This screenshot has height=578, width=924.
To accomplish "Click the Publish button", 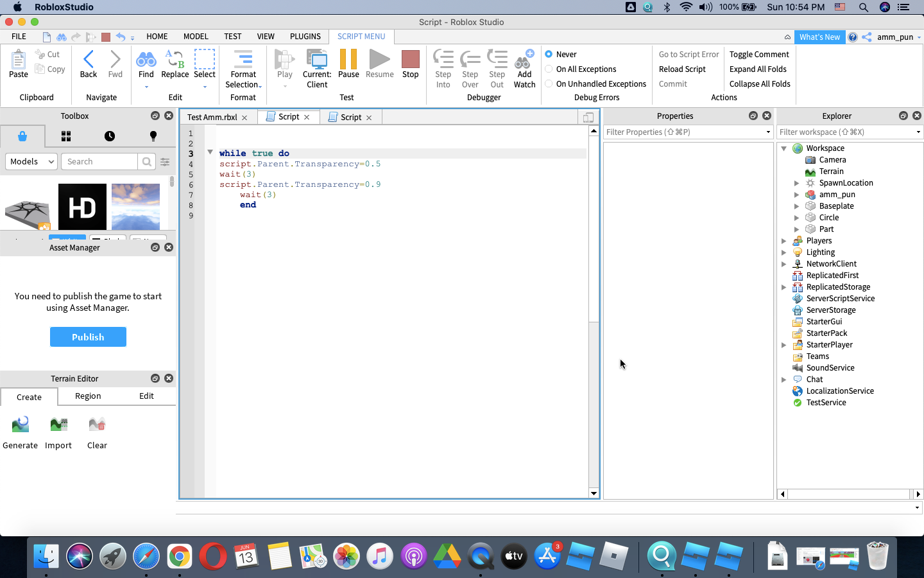I will click(88, 337).
